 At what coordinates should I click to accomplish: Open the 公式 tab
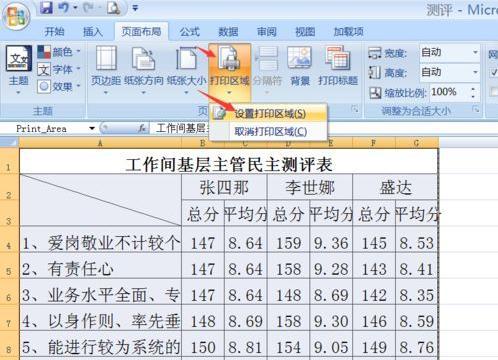pos(190,32)
